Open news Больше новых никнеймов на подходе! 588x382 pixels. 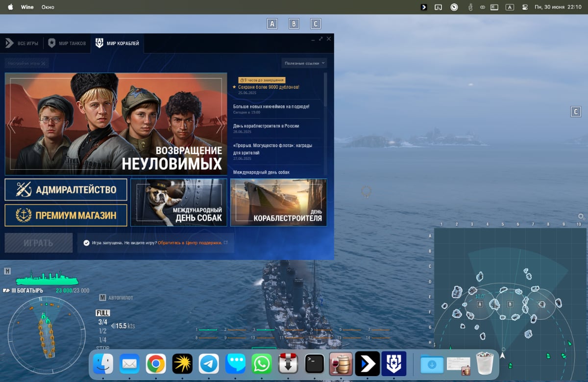(271, 106)
